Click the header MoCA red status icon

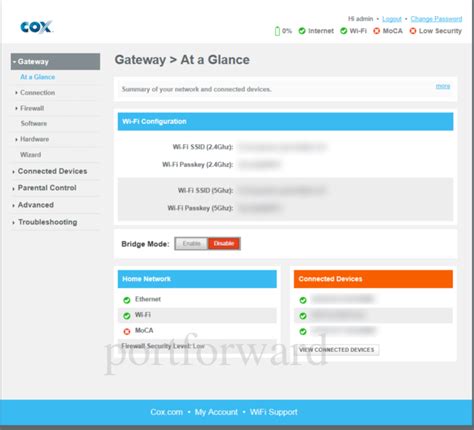tap(376, 31)
